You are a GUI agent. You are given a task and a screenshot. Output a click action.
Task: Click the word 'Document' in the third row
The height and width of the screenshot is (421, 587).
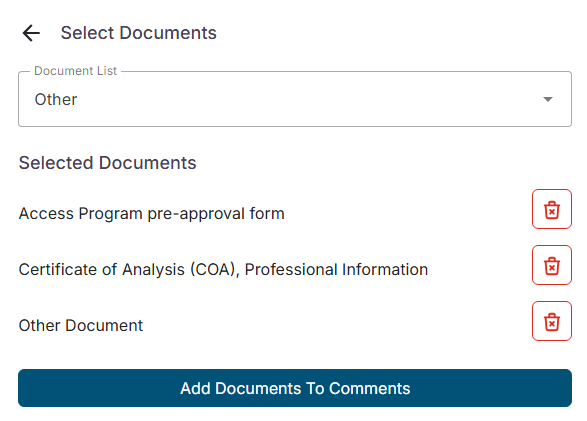tap(104, 326)
